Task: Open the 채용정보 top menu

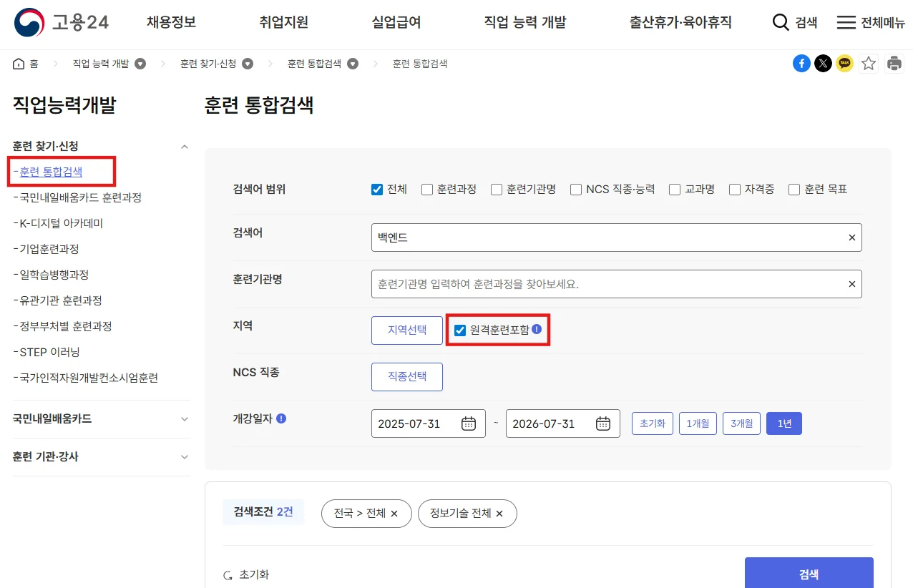Action: tap(171, 22)
